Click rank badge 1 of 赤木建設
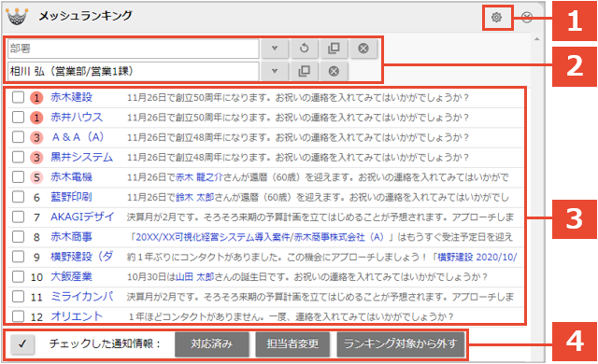The width and height of the screenshot is (598, 364). pos(36,98)
